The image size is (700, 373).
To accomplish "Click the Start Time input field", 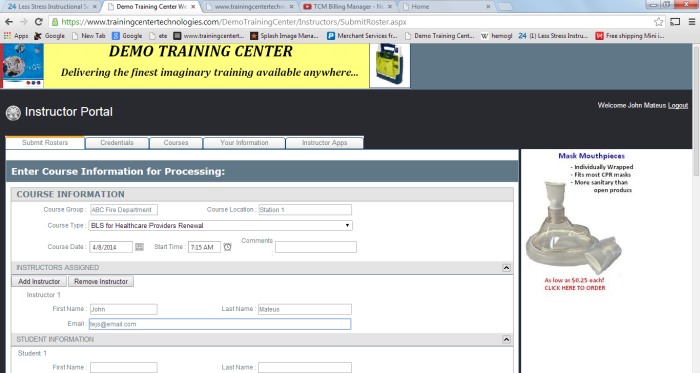I will [204, 247].
